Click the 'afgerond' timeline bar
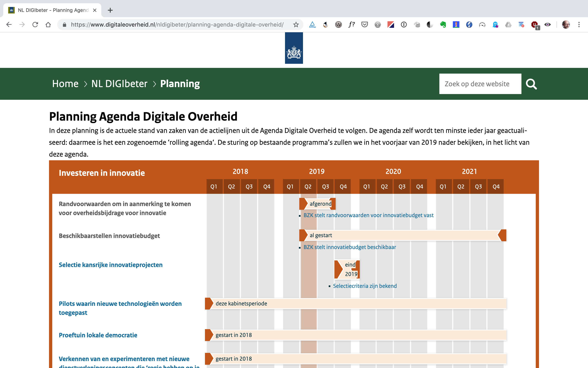Image resolution: width=588 pixels, height=368 pixels. (x=317, y=204)
